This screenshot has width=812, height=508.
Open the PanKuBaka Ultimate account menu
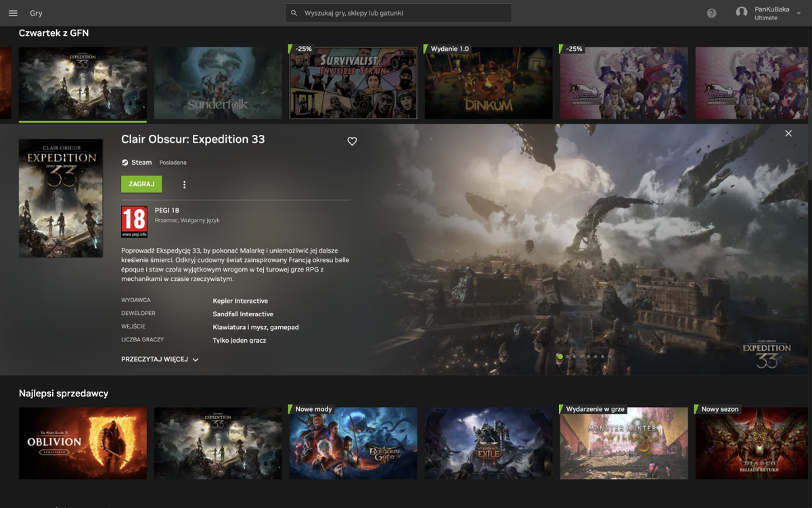click(769, 13)
